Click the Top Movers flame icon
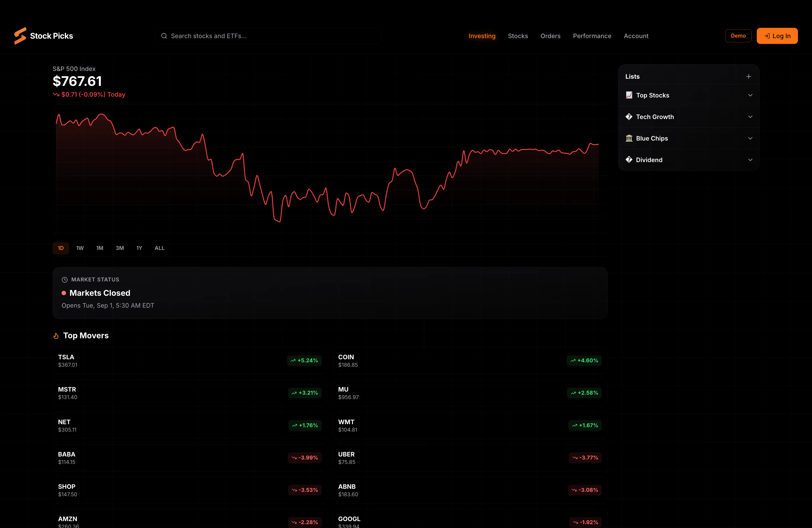 coord(56,336)
